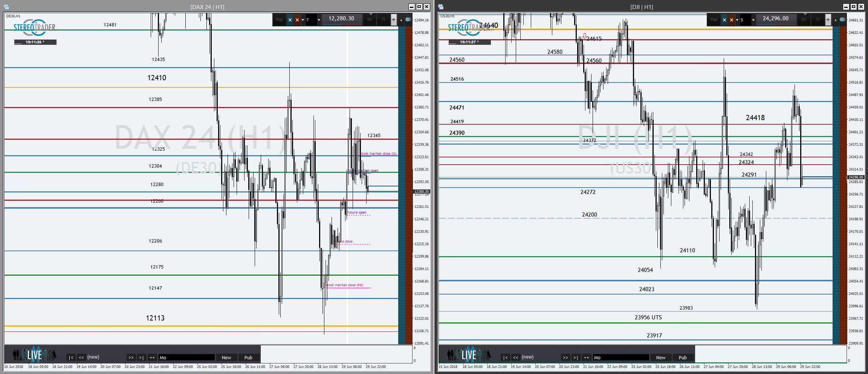Viewport: 868px width, 374px height.
Task: Click the blue X close-buy button in DAX panel
Action: click(290, 20)
